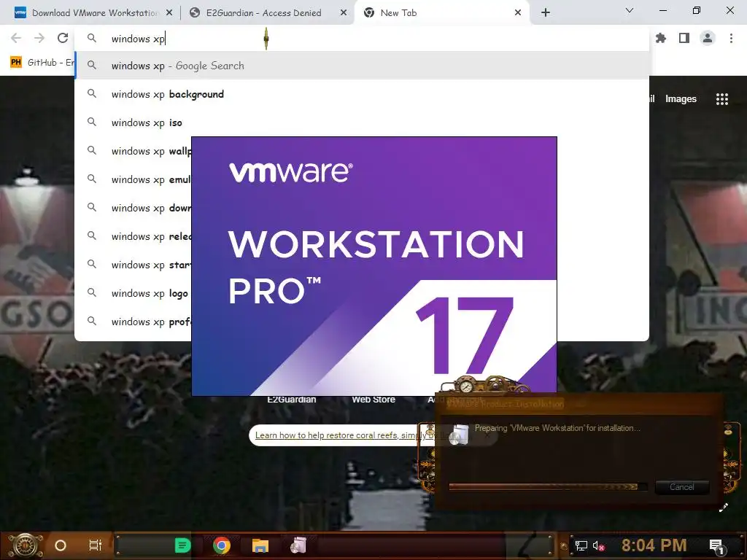The width and height of the screenshot is (747, 560).
Task: Open the installer app on the taskbar
Action: [x=298, y=545]
